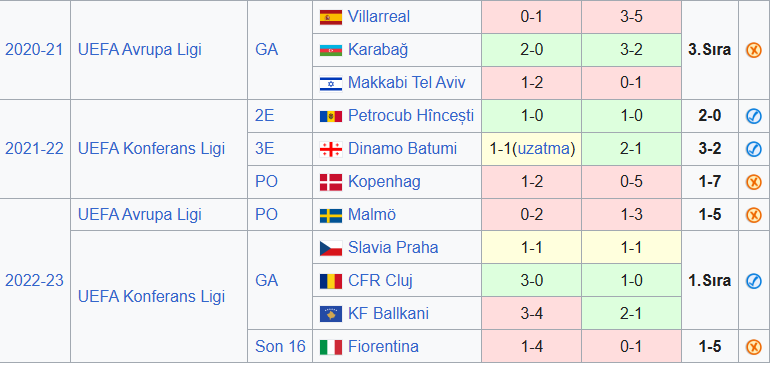Click the blue checkmark icon in Petrocub row
This screenshot has width=771, height=367.
tap(754, 116)
